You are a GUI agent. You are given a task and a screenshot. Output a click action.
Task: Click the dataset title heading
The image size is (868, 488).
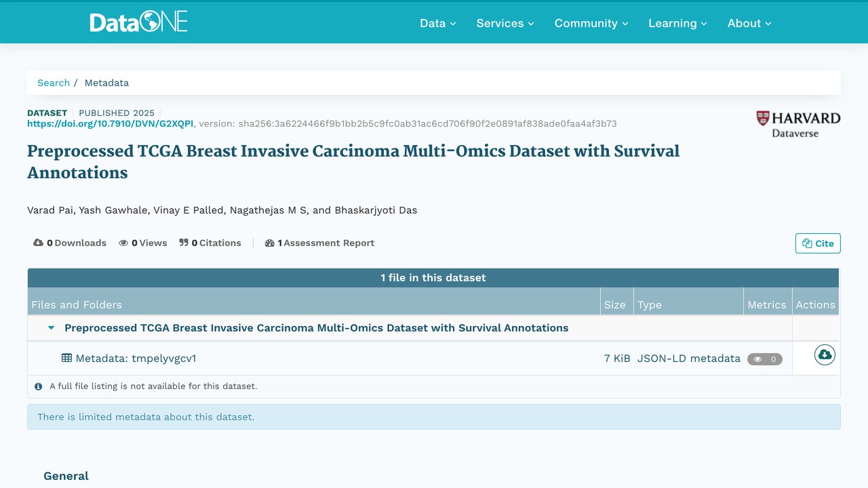point(353,161)
